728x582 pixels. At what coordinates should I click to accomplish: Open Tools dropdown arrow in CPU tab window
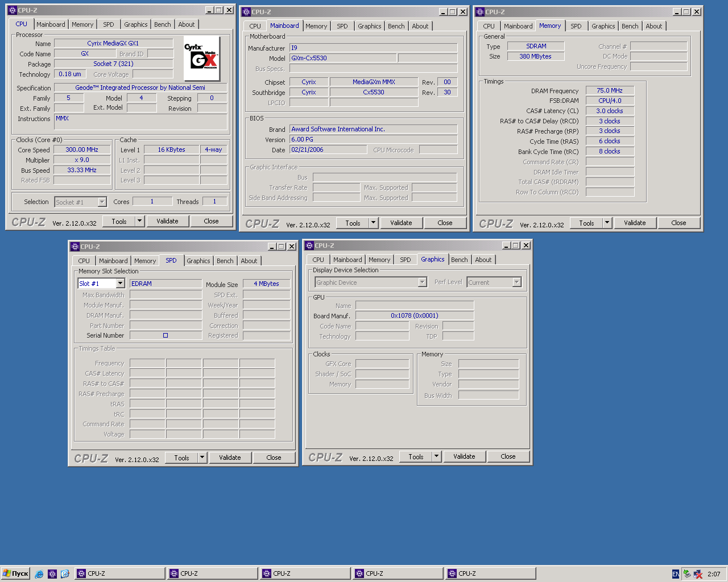click(140, 221)
